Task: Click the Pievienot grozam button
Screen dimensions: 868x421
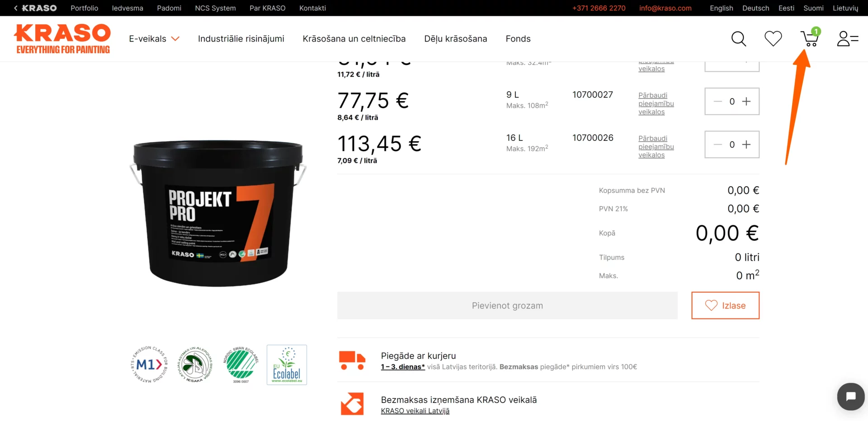Action: pyautogui.click(x=507, y=305)
